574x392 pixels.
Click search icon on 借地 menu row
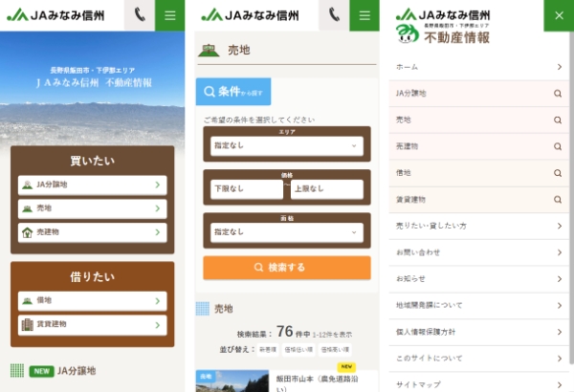point(558,173)
